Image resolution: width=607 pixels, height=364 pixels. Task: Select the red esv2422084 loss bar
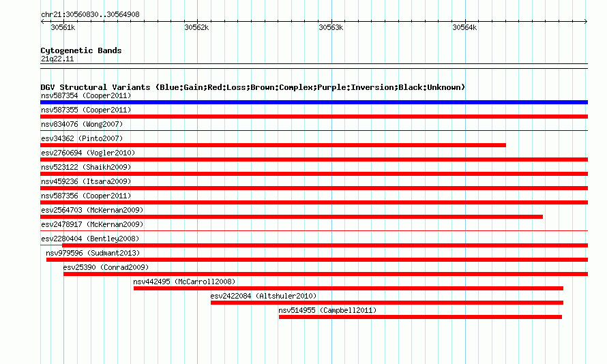(x=387, y=303)
